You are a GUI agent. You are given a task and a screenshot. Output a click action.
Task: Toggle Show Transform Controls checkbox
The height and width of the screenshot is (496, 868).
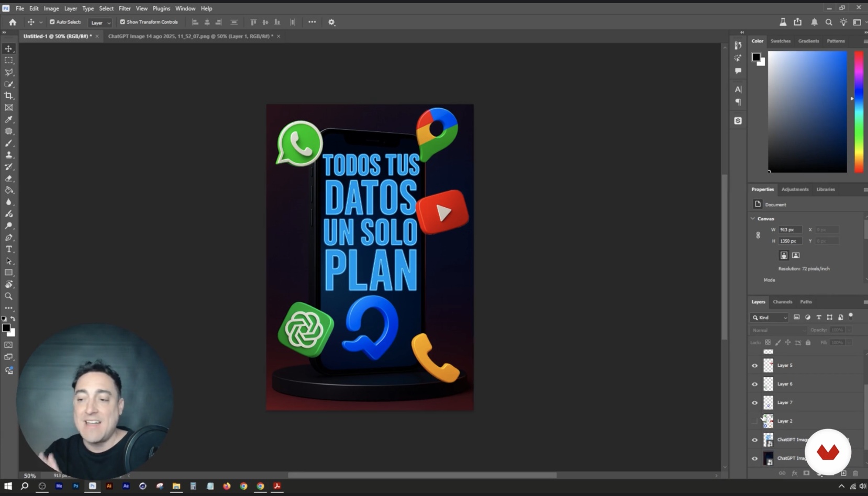tap(123, 22)
